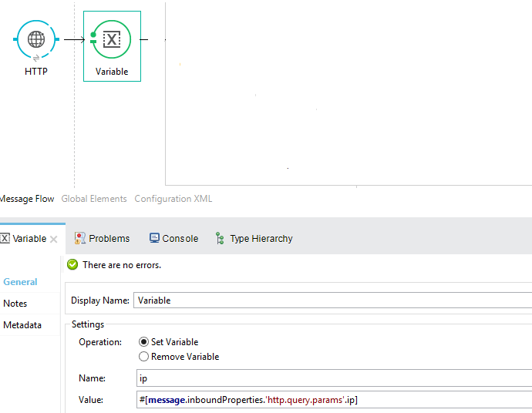Click the 'There are no errors.' message
The height and width of the screenshot is (413, 532).
coord(122,265)
